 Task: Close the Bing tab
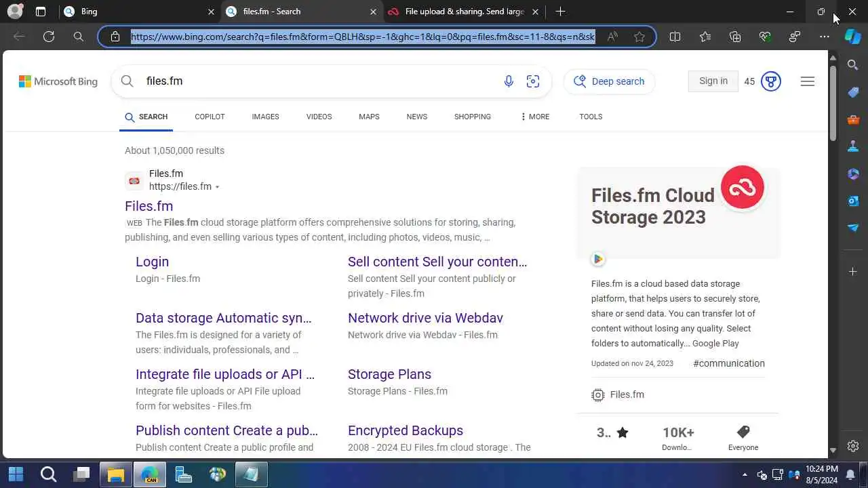[211, 12]
